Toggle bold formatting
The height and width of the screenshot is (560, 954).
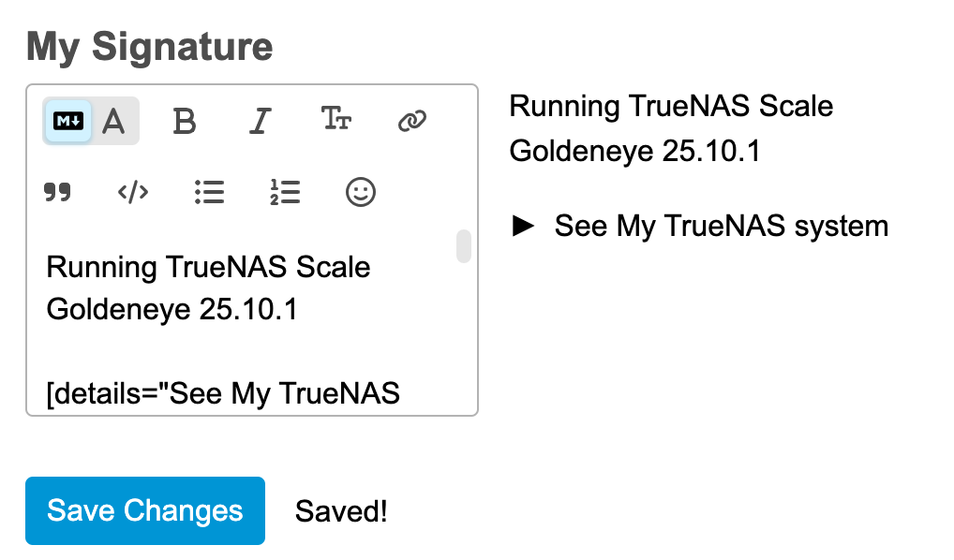(186, 121)
